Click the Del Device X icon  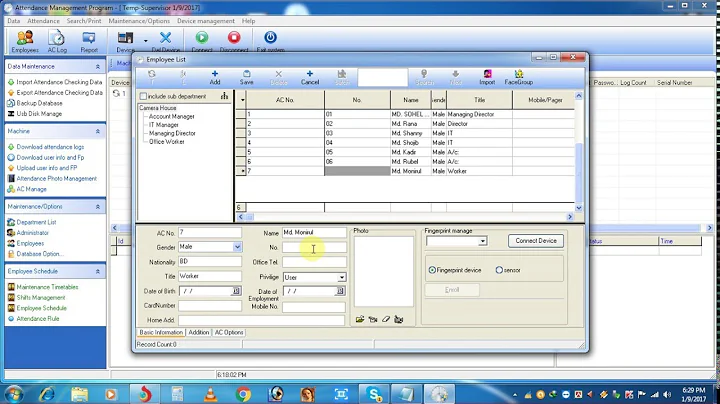tap(165, 38)
